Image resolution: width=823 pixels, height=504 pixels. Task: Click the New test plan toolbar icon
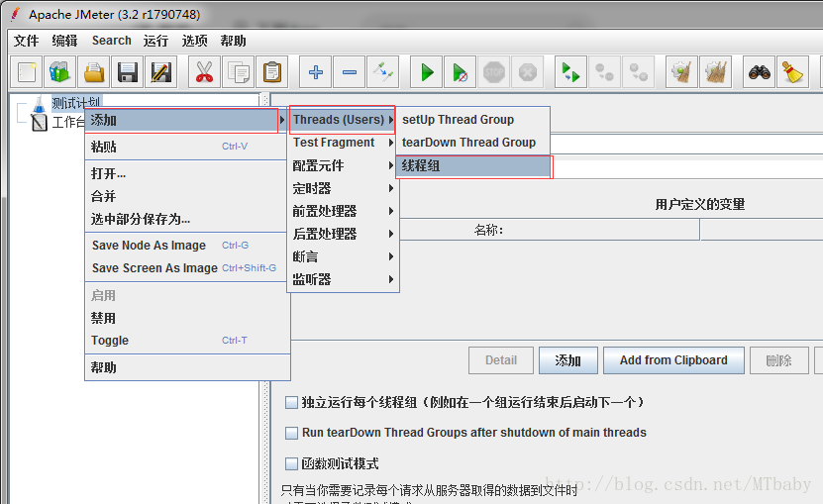pyautogui.click(x=27, y=72)
